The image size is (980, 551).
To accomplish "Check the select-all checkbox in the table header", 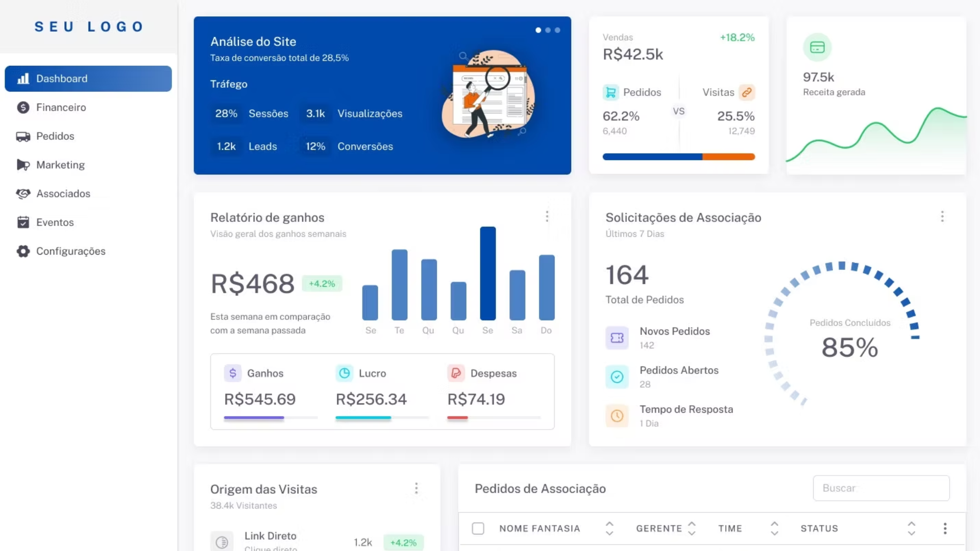I will tap(478, 528).
